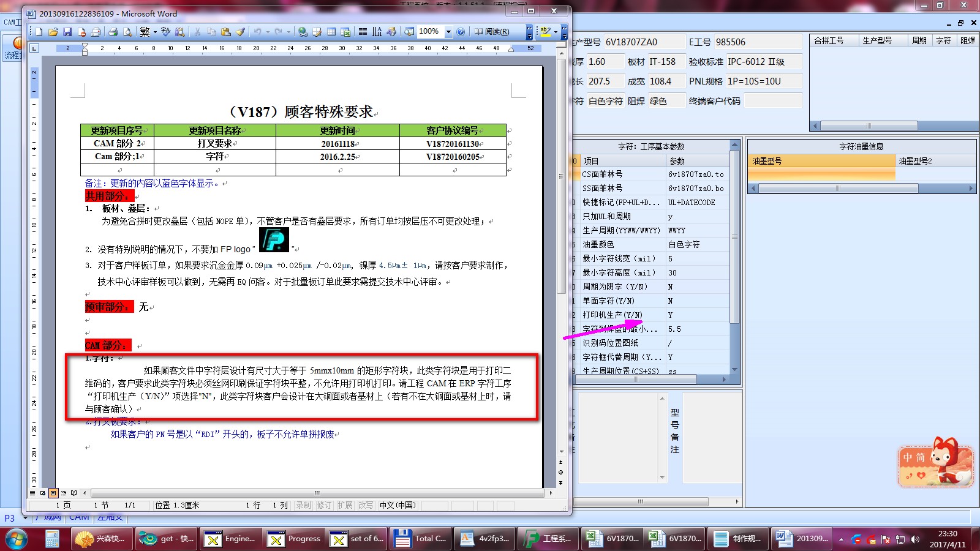Click the 周期 column header

coord(919,40)
